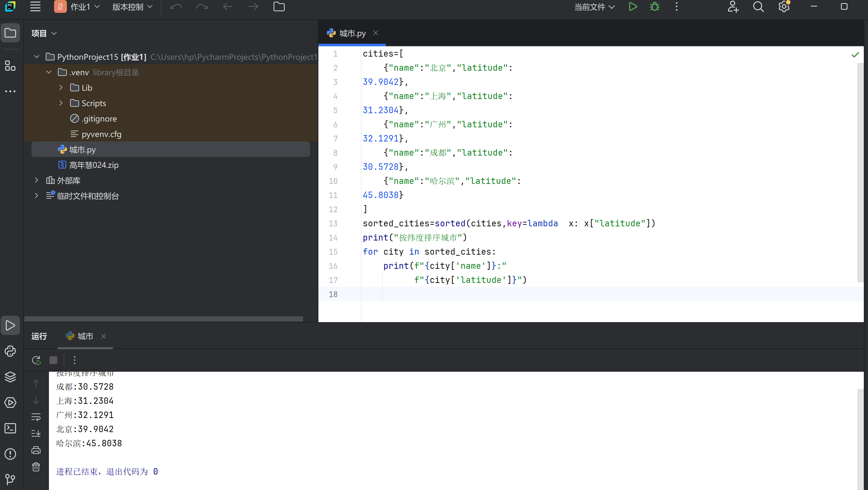Screen dimensions: 868x490
Task: Click 进程已结束 exit code message
Action: coord(107,471)
